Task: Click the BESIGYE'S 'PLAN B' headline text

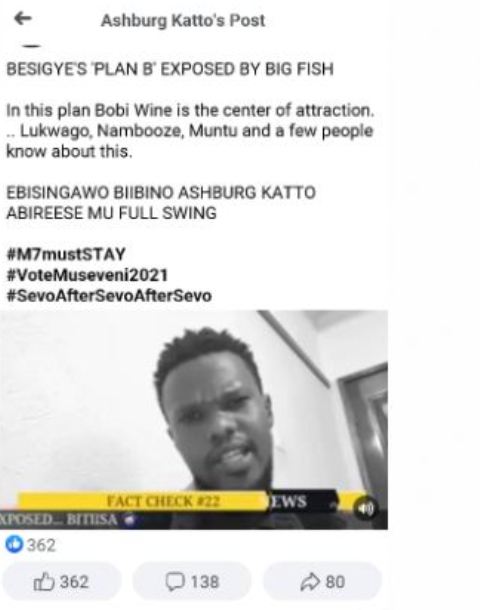Action: (170, 69)
